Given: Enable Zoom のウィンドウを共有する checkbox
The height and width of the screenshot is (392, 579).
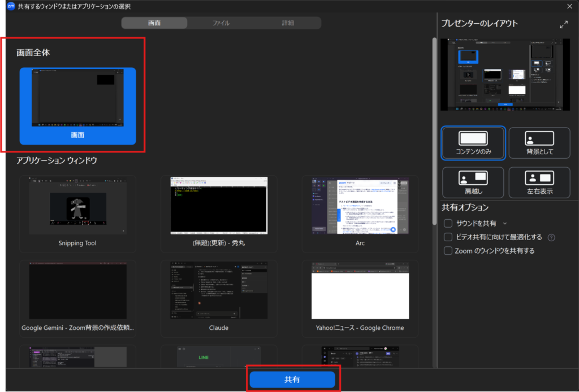Looking at the screenshot, I should pyautogui.click(x=448, y=251).
